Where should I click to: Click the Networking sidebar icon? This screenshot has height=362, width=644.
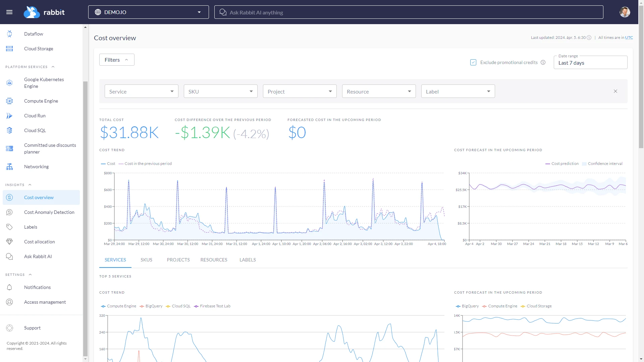(9, 167)
